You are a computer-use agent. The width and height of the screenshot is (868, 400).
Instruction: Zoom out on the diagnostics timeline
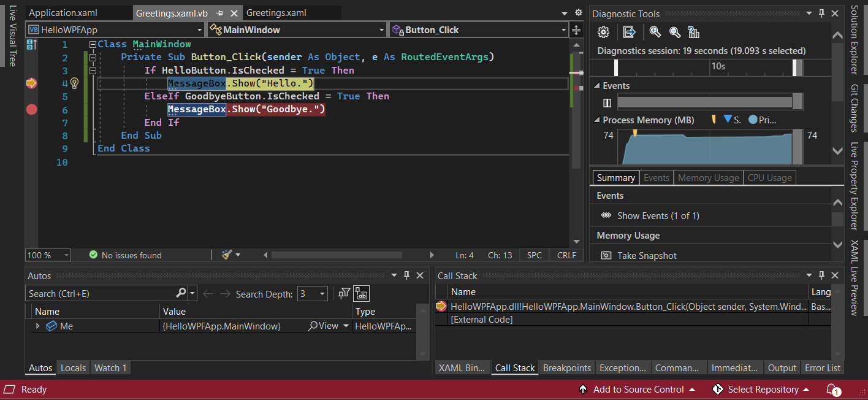674,32
